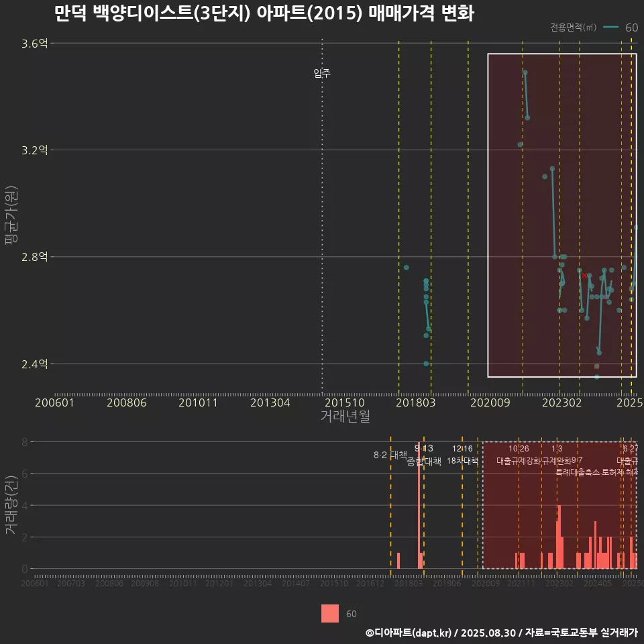This screenshot has width=644, height=644.
Task: Click '201612' on the volume chart's date axis
Action: [370, 583]
